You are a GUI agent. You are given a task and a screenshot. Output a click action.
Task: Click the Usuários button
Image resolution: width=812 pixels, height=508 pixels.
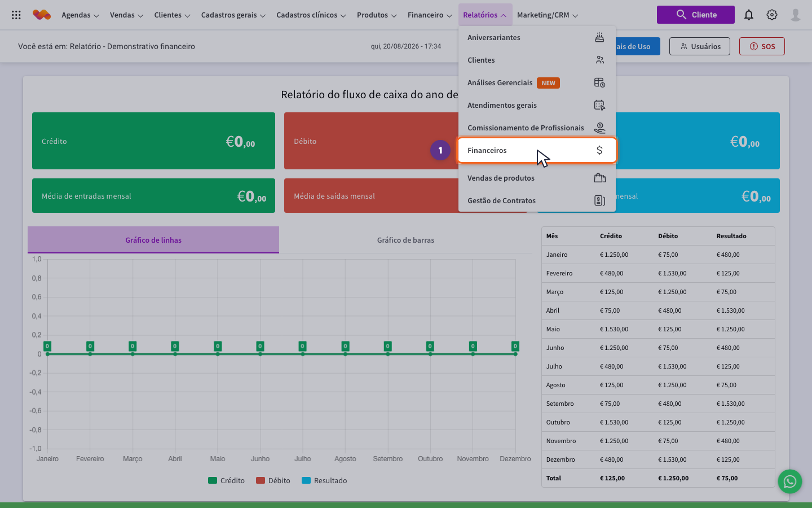(700, 46)
